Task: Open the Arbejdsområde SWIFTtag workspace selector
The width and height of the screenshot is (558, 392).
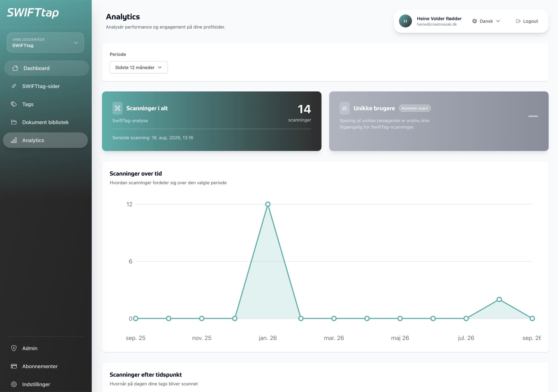Action: [45, 43]
